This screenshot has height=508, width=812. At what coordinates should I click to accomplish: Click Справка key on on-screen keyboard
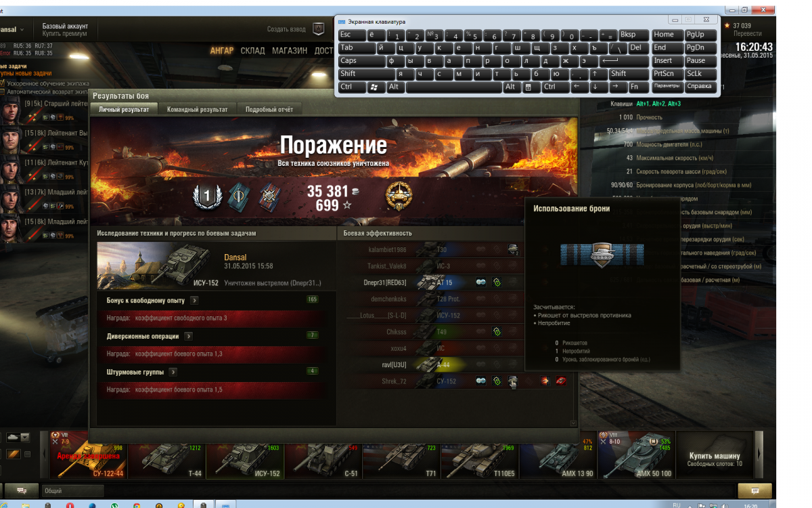pos(700,87)
